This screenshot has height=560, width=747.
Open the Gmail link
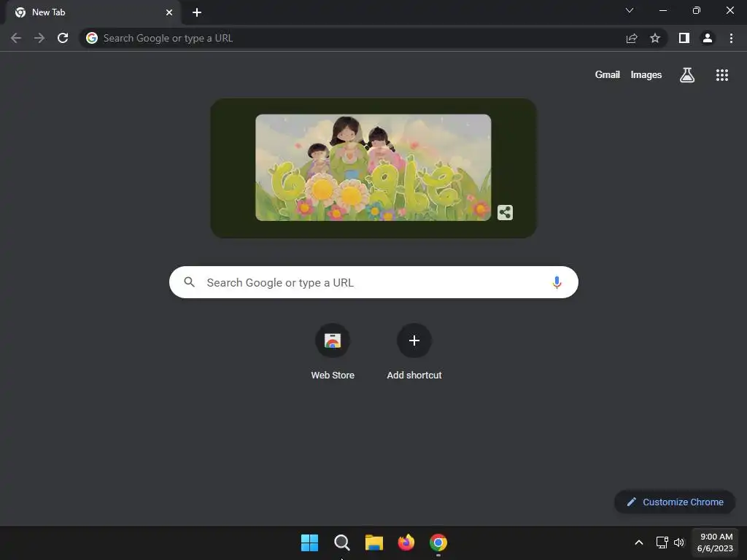coord(608,75)
